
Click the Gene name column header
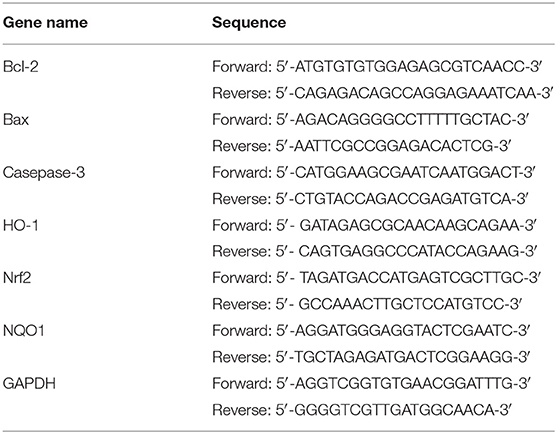coord(45,23)
